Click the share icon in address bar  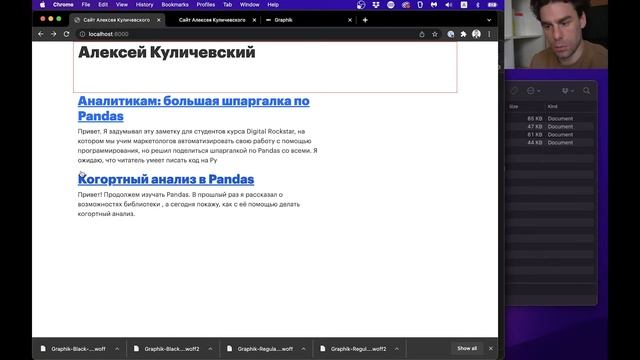tap(422, 34)
